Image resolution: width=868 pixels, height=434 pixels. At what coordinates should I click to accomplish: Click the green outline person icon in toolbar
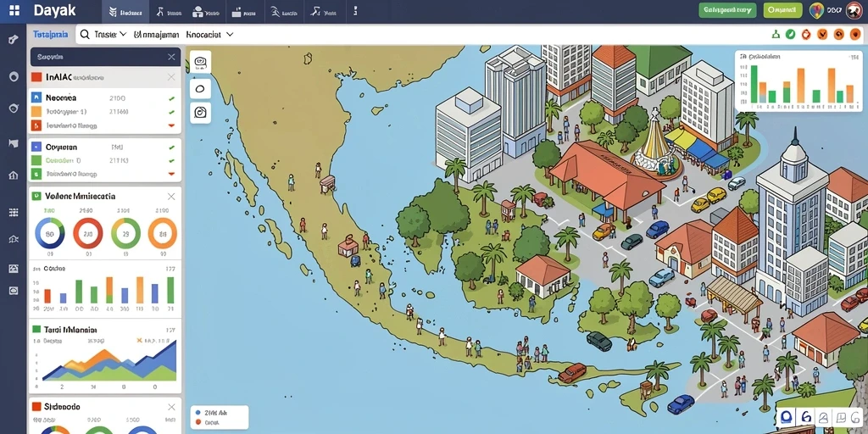[x=776, y=34]
